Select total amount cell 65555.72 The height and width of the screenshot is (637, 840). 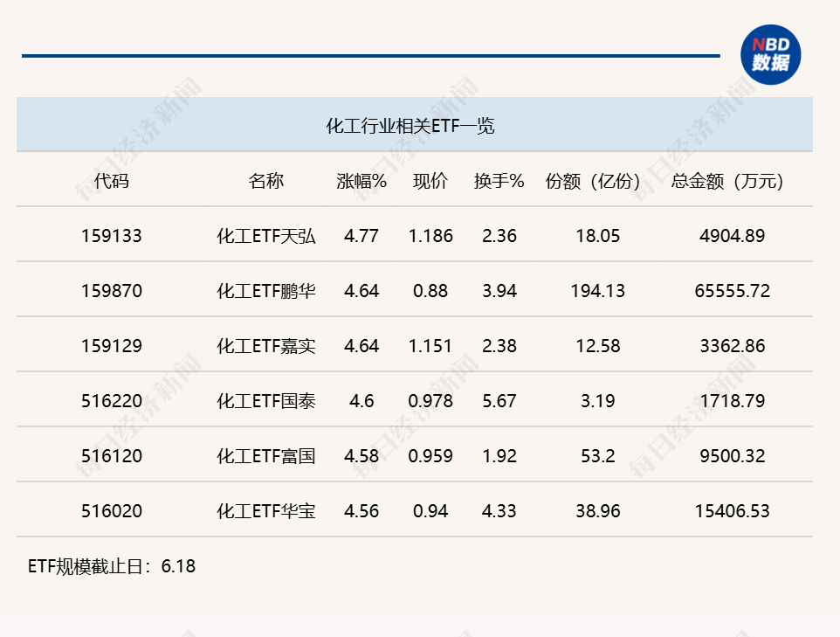coord(733,291)
